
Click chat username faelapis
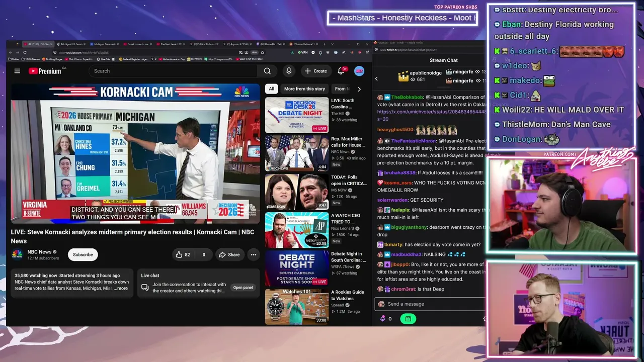tap(401, 210)
